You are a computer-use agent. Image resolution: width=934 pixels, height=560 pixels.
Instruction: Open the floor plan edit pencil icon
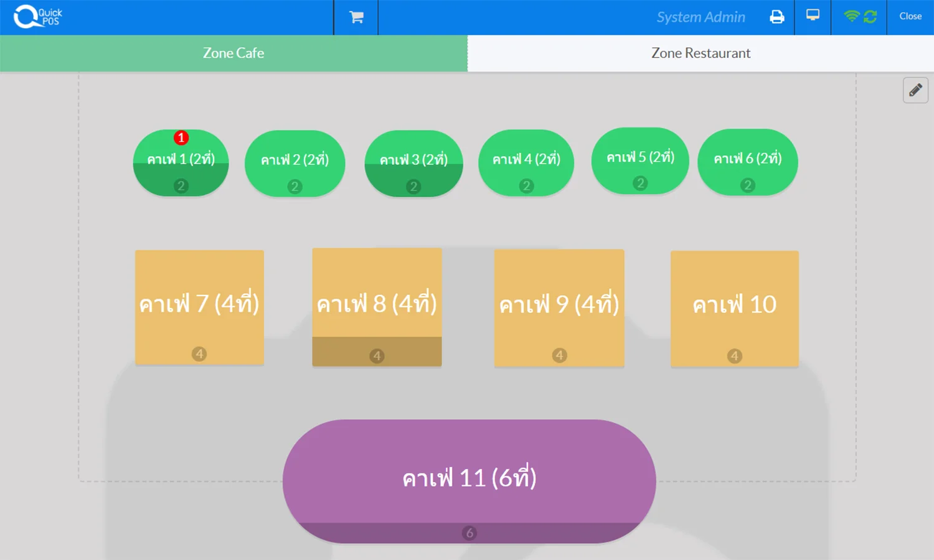[915, 90]
